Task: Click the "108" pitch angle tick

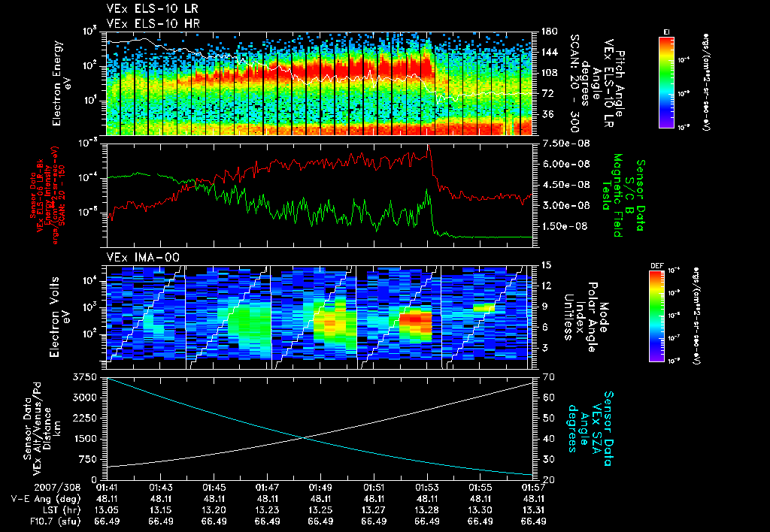Action: coord(549,73)
